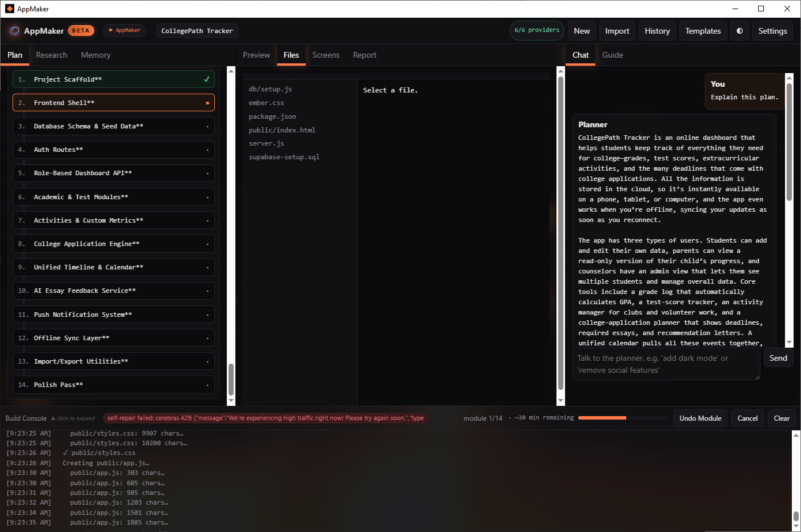The image size is (801, 532).
Task: Click the plan list scrollbar thumb
Action: [x=231, y=380]
